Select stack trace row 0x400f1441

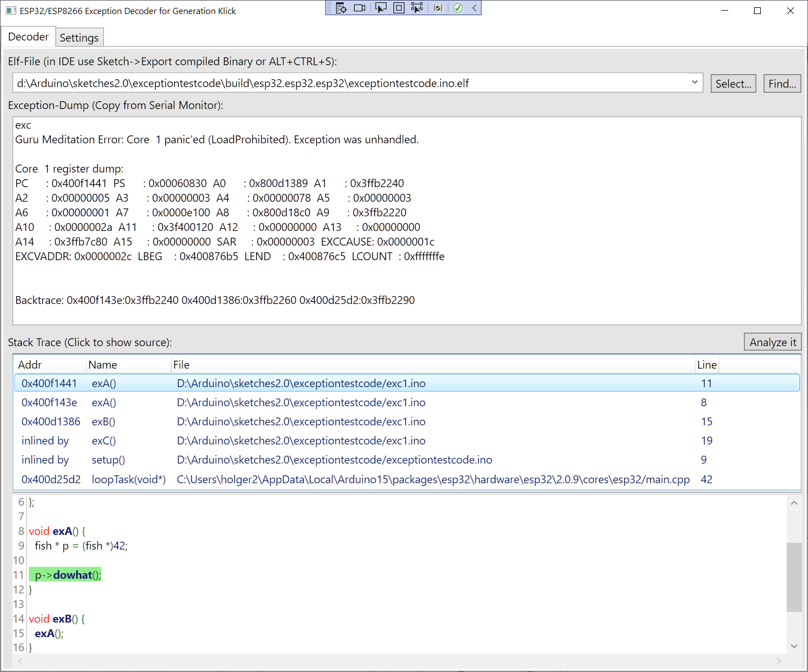(x=407, y=383)
